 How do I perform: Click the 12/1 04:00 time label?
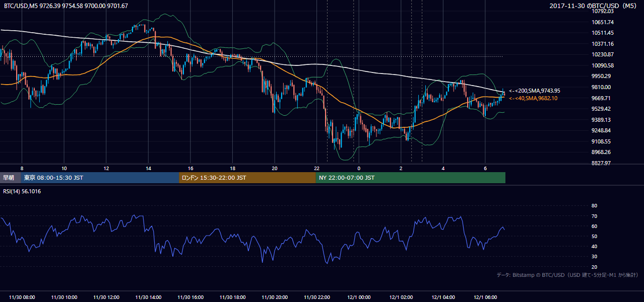pyautogui.click(x=443, y=297)
